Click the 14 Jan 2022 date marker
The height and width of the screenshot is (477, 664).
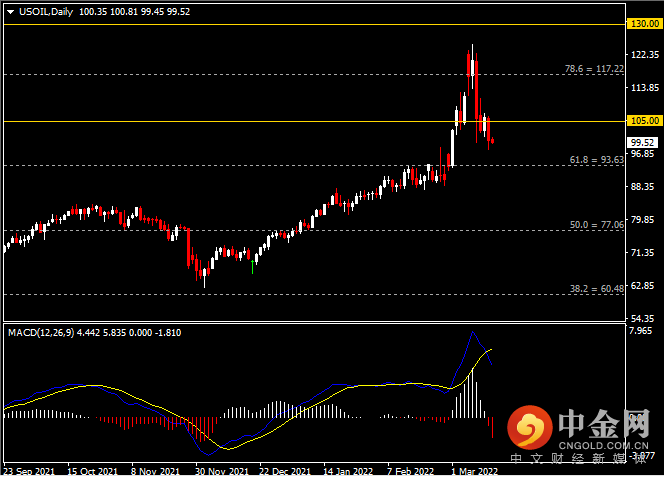pos(348,471)
